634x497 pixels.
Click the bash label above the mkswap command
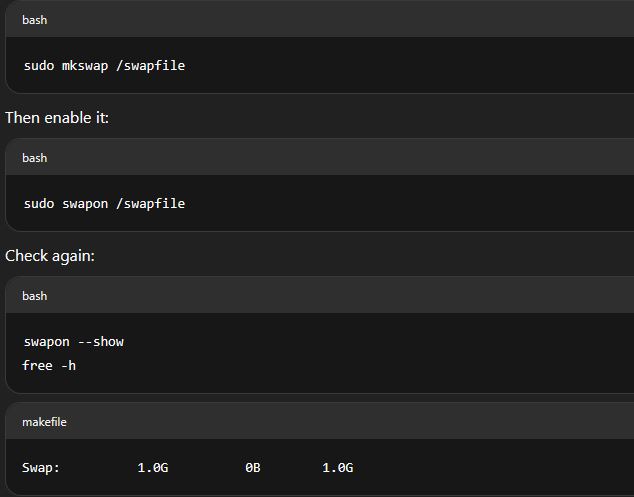[x=34, y=20]
